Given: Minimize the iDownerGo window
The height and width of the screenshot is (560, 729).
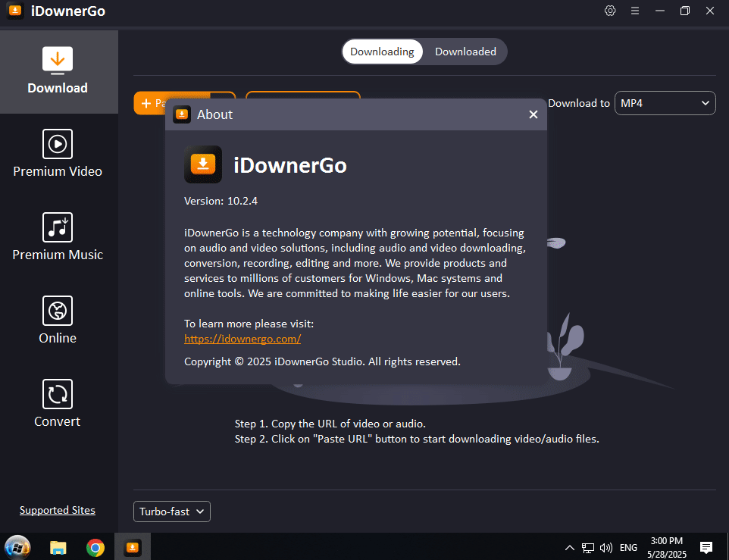Looking at the screenshot, I should click(660, 11).
